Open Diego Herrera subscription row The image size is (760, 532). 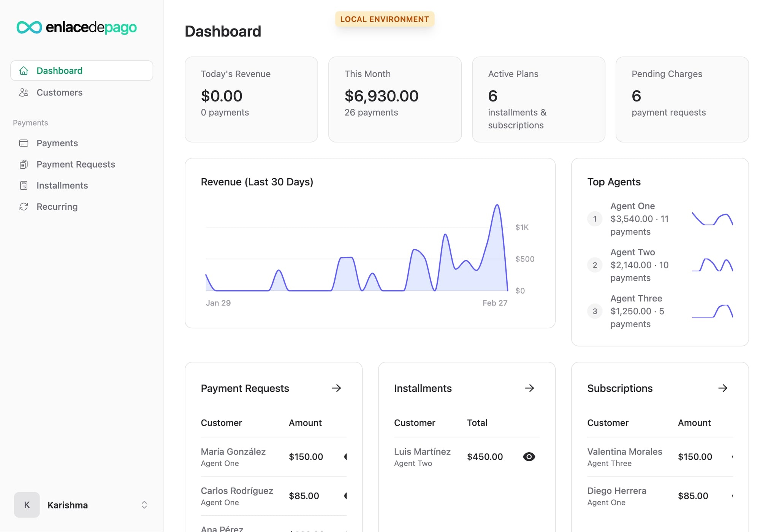pyautogui.click(x=660, y=496)
